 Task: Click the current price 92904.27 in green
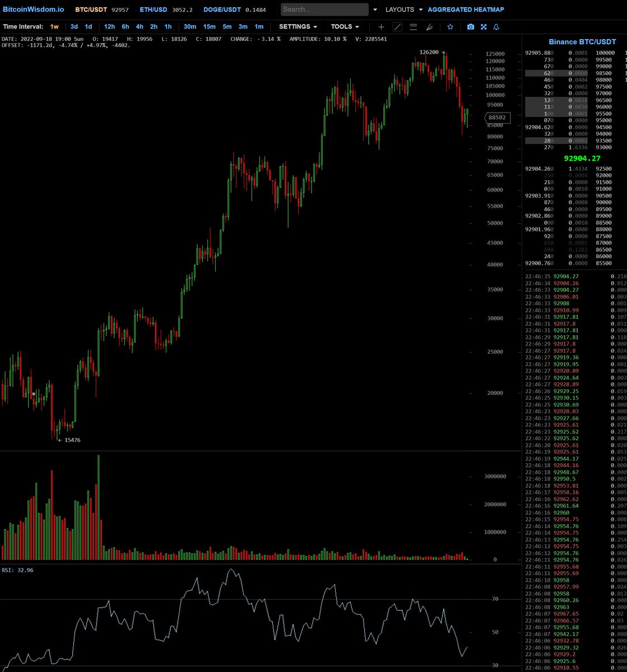pyautogui.click(x=582, y=158)
